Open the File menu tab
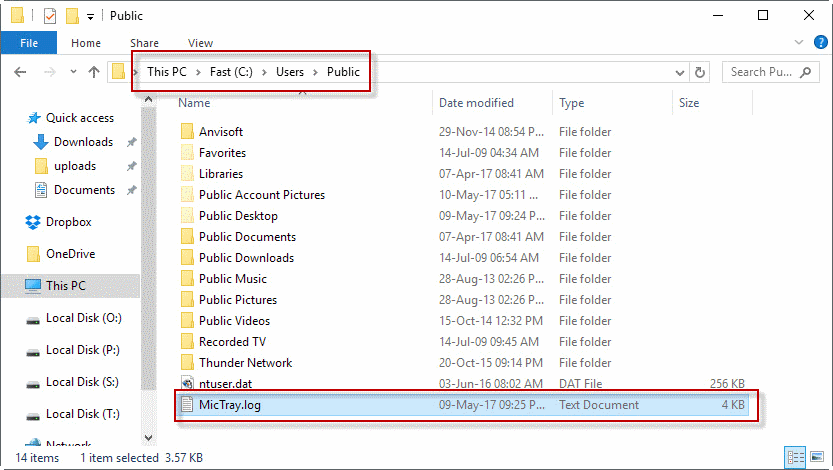Image resolution: width=833 pixels, height=470 pixels. 28,43
